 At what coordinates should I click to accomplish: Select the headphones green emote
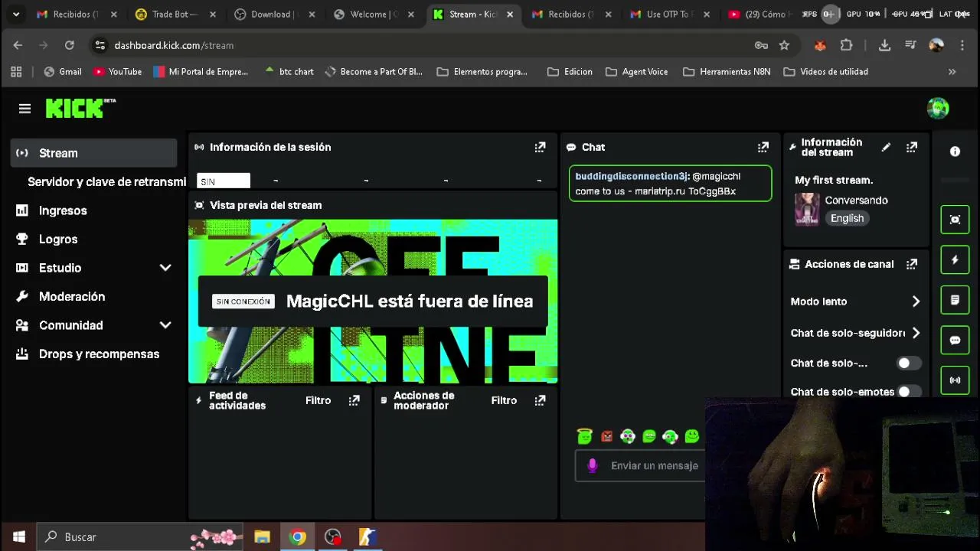point(671,436)
